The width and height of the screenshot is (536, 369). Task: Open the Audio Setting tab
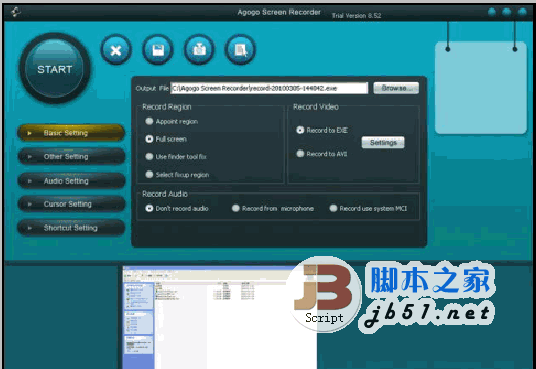(x=71, y=181)
